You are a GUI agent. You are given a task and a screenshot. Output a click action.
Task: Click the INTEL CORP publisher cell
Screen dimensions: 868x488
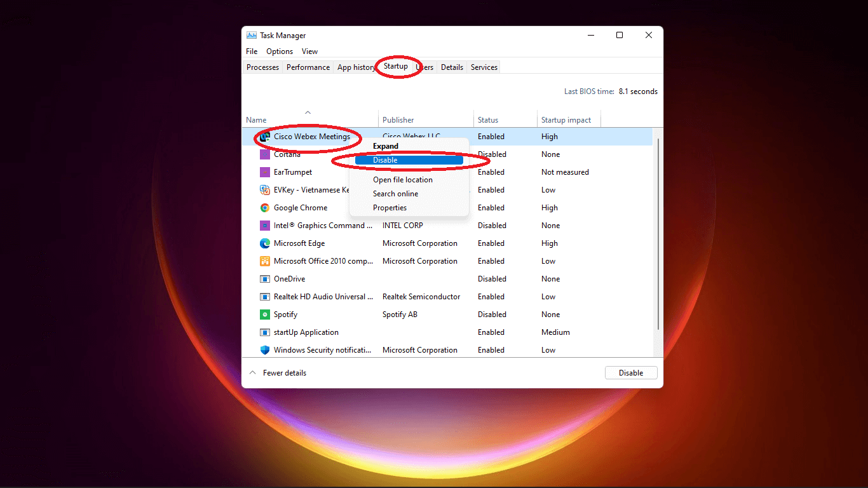coord(403,226)
